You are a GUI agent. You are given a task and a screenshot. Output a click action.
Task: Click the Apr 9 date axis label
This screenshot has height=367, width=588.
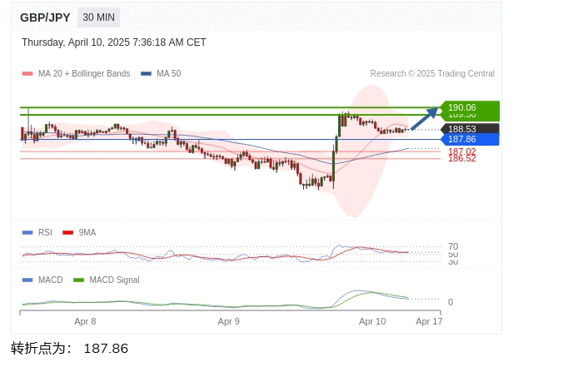pyautogui.click(x=229, y=321)
